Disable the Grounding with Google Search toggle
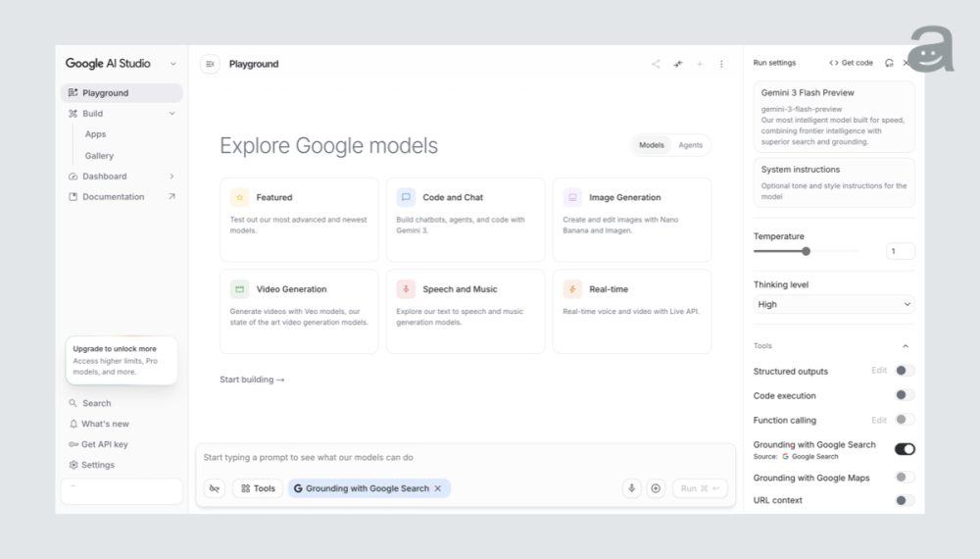The height and width of the screenshot is (559, 980). click(x=905, y=449)
